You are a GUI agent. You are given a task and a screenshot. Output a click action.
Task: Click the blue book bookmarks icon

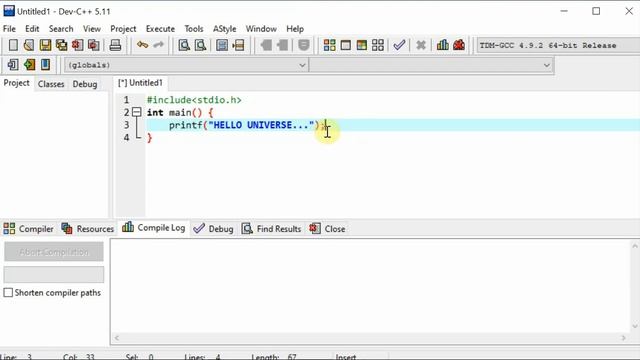coord(45,64)
